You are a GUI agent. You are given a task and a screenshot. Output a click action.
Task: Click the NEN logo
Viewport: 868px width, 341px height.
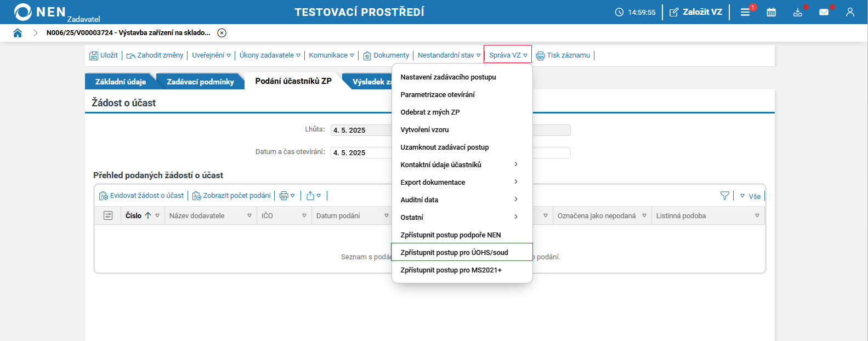pos(39,12)
